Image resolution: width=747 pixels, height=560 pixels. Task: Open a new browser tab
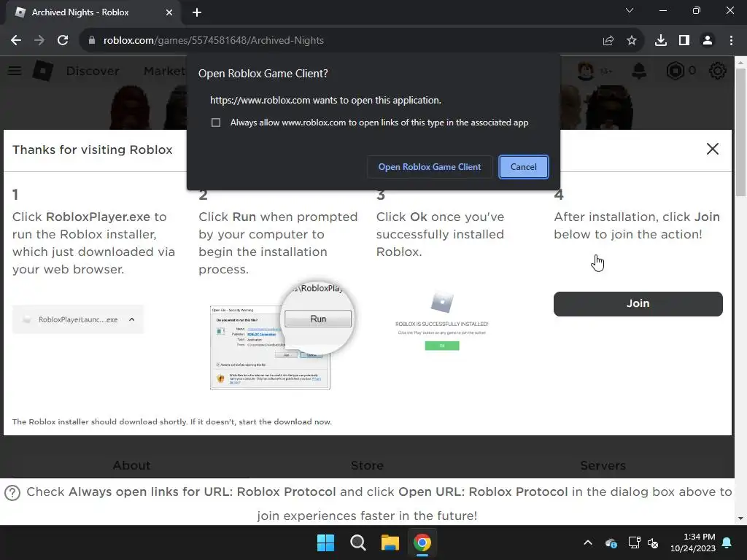[x=197, y=12]
